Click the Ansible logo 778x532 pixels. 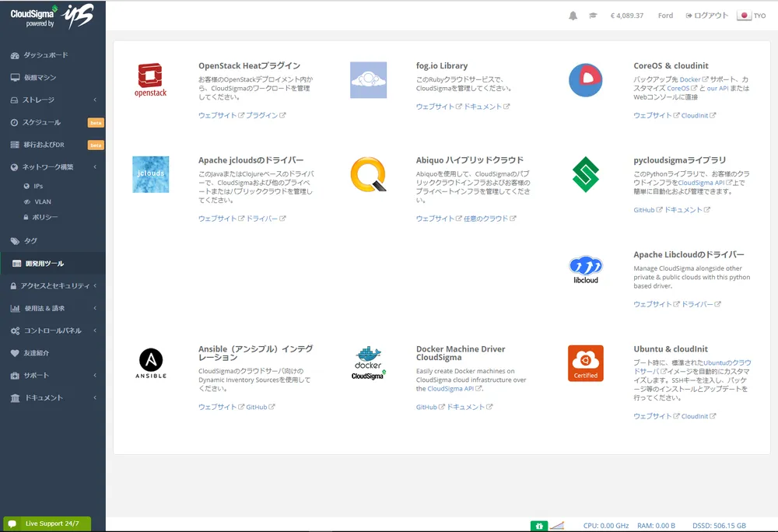(x=151, y=363)
